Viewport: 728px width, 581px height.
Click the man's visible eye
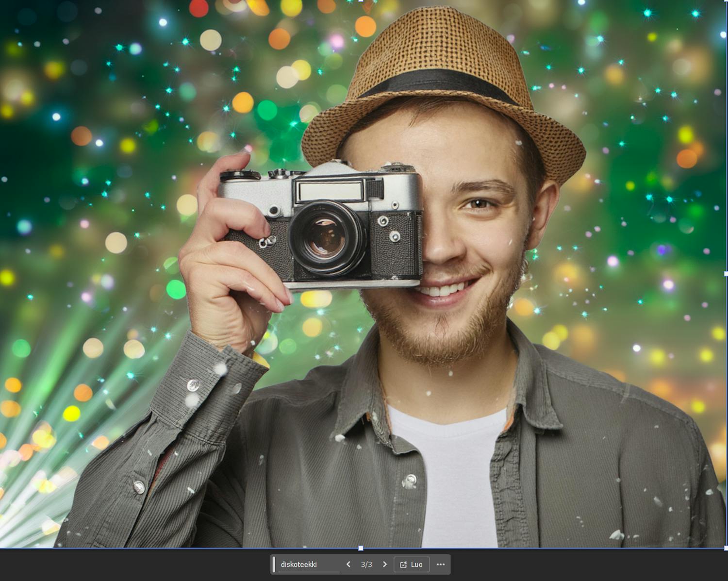coord(480,204)
